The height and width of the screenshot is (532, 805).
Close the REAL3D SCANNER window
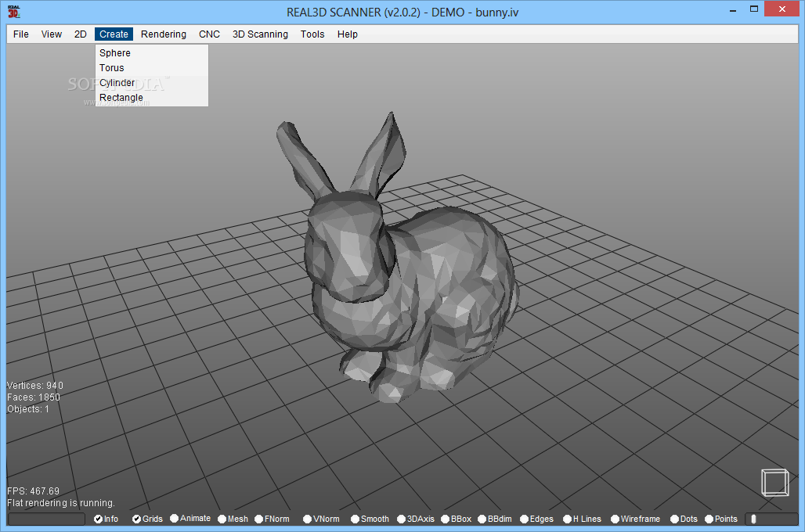click(782, 9)
